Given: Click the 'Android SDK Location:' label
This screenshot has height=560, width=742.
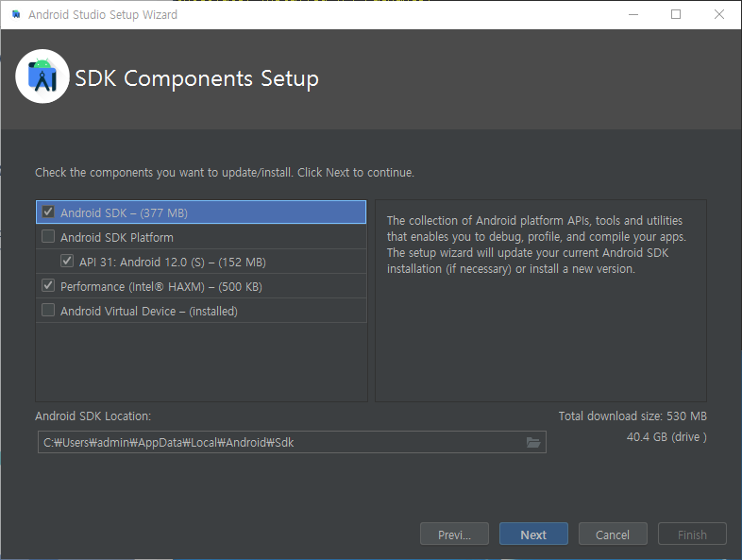Looking at the screenshot, I should pyautogui.click(x=93, y=416).
